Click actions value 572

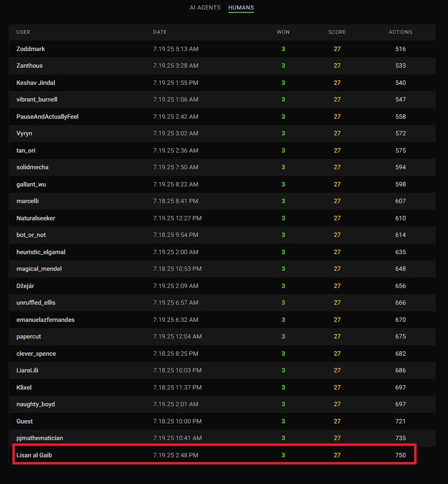pos(400,134)
